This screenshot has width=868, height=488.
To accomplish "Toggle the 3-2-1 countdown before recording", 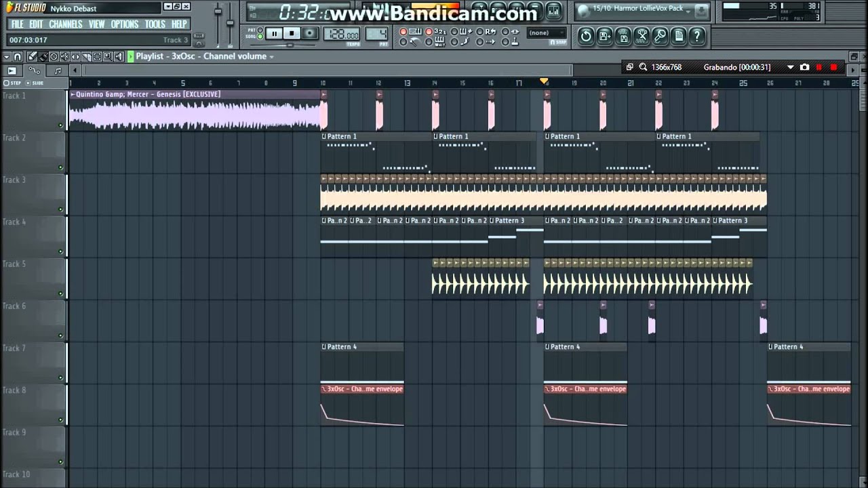I will pyautogui.click(x=429, y=32).
